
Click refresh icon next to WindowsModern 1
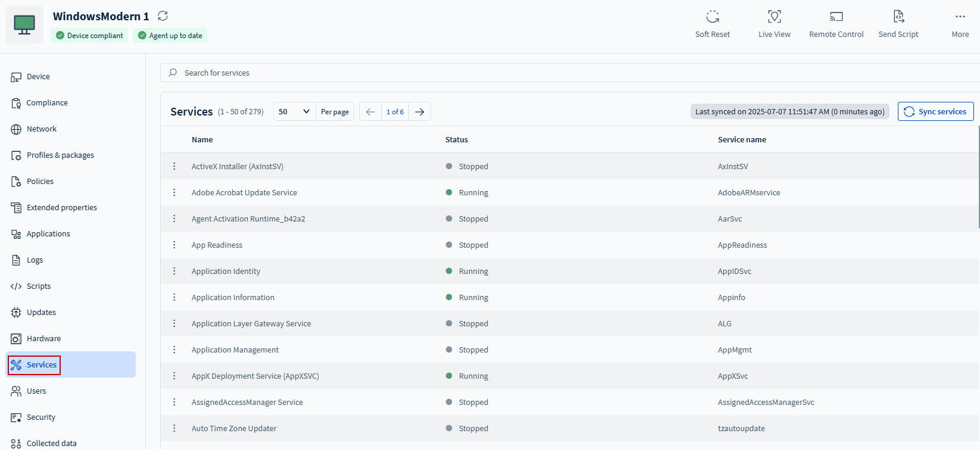click(x=163, y=16)
